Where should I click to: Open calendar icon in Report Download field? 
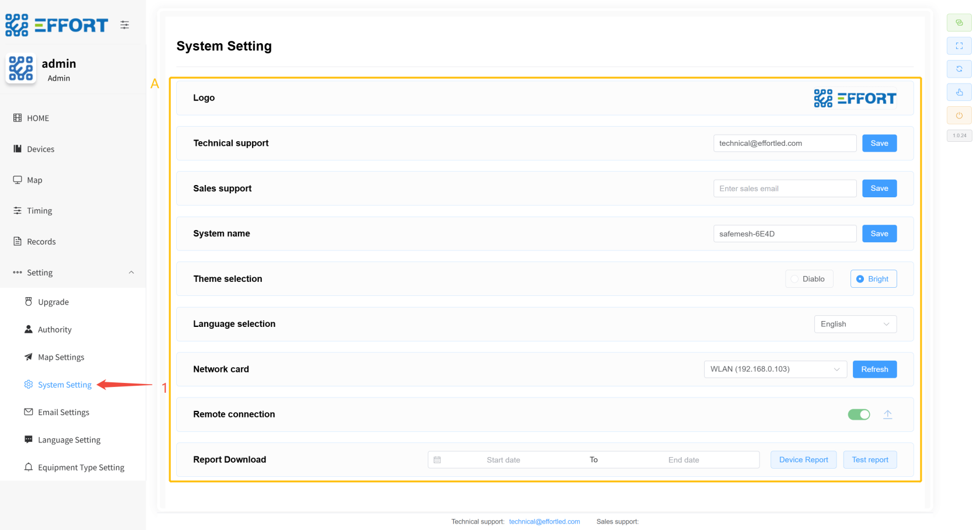pos(437,460)
